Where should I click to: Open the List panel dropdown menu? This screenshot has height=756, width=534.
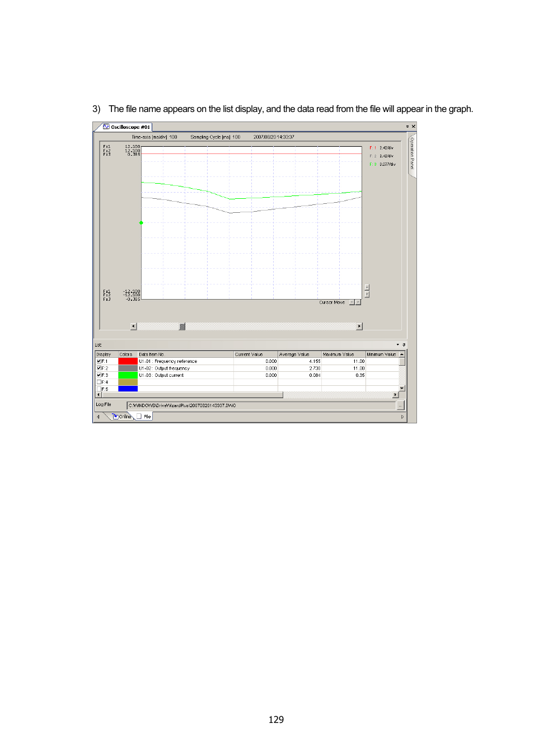(398, 345)
